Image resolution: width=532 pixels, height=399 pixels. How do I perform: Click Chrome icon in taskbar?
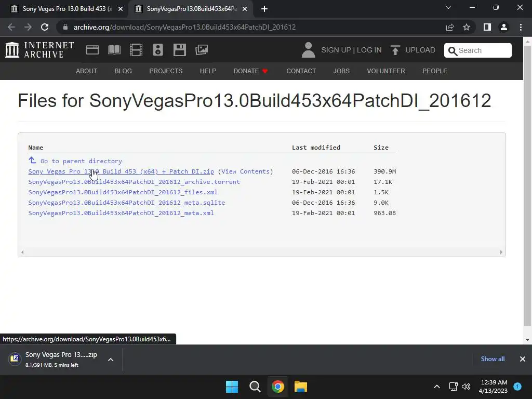tap(277, 387)
